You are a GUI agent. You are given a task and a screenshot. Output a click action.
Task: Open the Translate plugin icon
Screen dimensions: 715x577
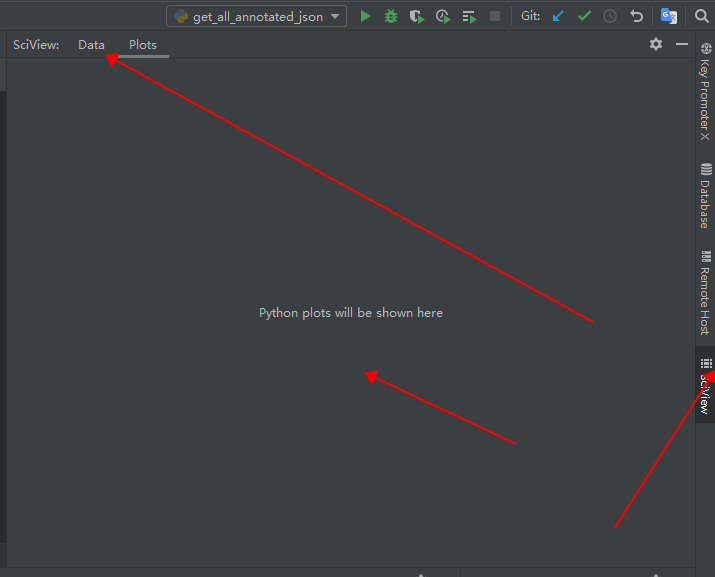[x=669, y=16]
